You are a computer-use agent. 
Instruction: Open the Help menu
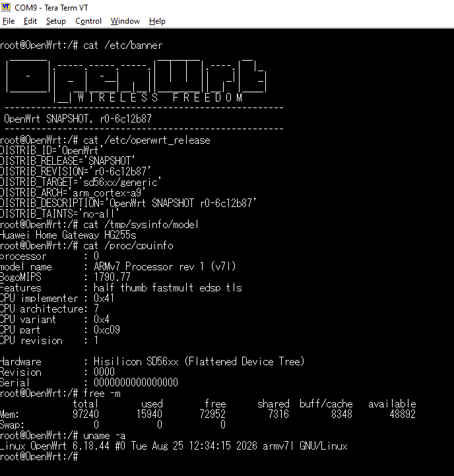coord(157,21)
